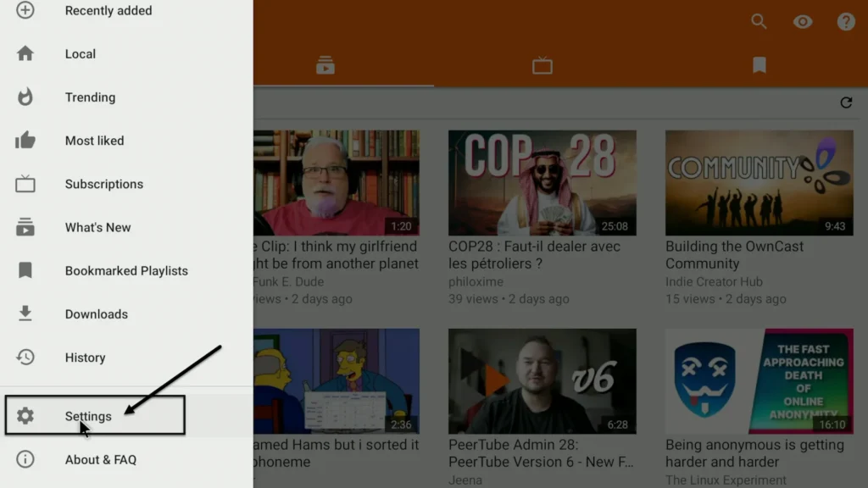Screen dimensions: 868x488
Task: Open Recently added from the drawer
Action: point(127,10)
